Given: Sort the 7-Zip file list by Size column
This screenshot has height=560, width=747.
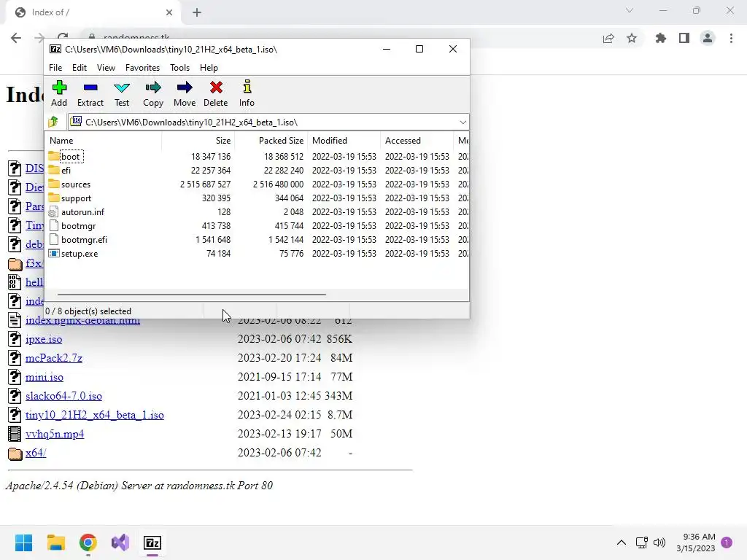Looking at the screenshot, I should coord(198,141).
